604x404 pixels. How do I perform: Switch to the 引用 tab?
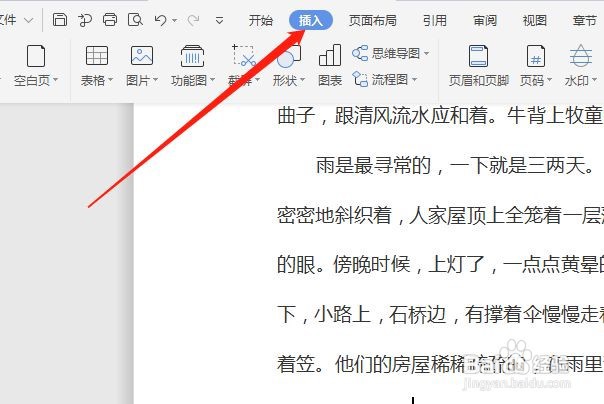tap(435, 20)
